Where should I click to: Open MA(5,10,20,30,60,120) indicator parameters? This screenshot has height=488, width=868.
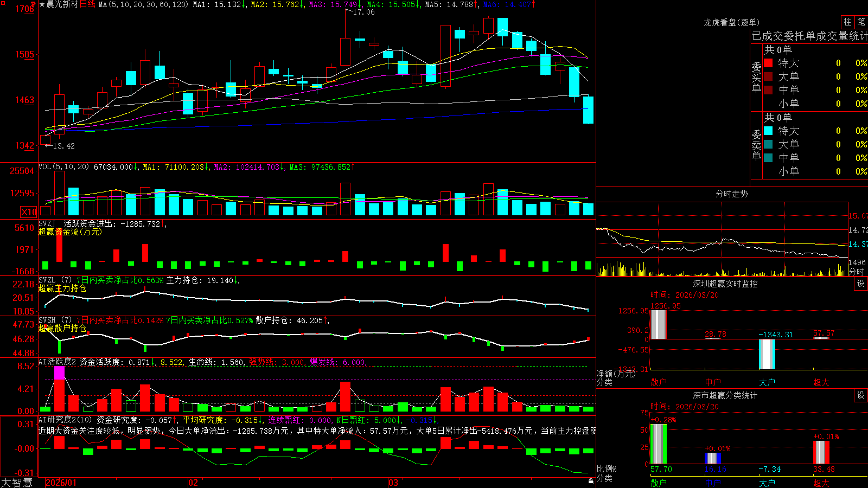click(143, 4)
